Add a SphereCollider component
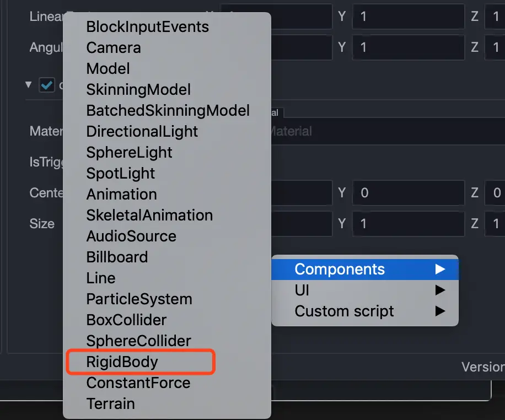Viewport: 505px width, 420px height. (x=138, y=341)
